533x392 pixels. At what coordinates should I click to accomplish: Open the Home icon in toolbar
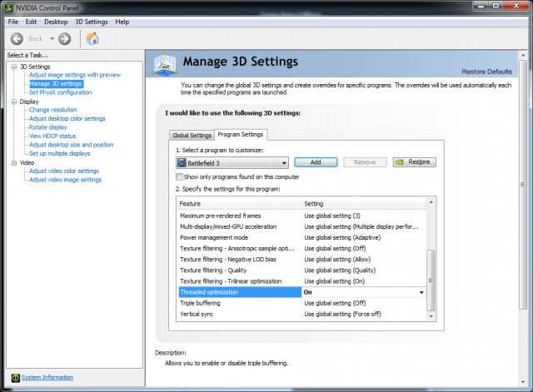(92, 39)
